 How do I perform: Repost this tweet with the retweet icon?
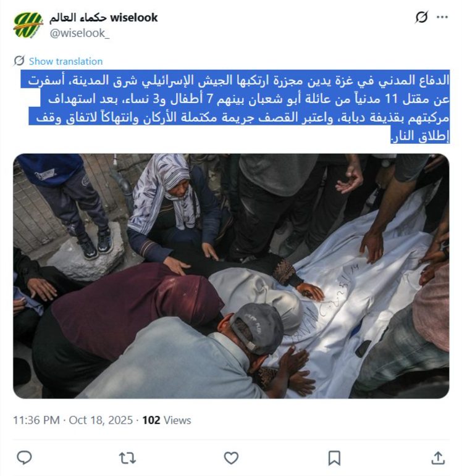[x=128, y=458]
